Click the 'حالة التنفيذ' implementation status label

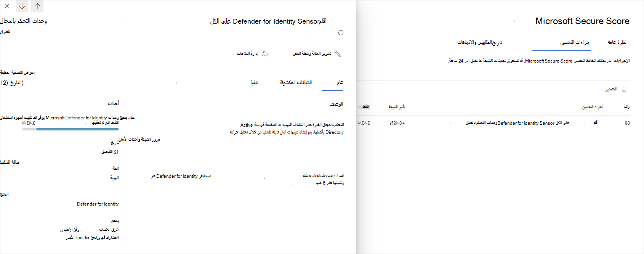[x=10, y=162]
